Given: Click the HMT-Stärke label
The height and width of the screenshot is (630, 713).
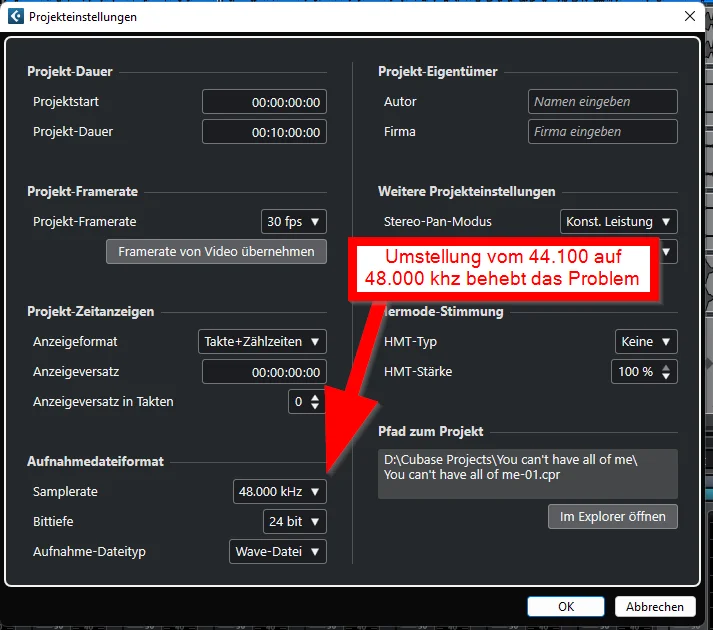Looking at the screenshot, I should click(x=418, y=372).
